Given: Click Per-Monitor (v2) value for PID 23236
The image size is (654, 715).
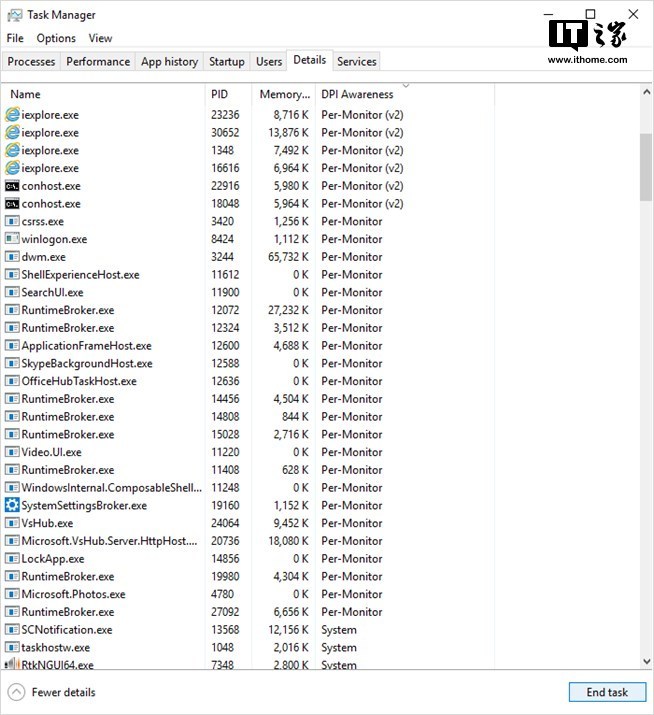Looking at the screenshot, I should [362, 114].
